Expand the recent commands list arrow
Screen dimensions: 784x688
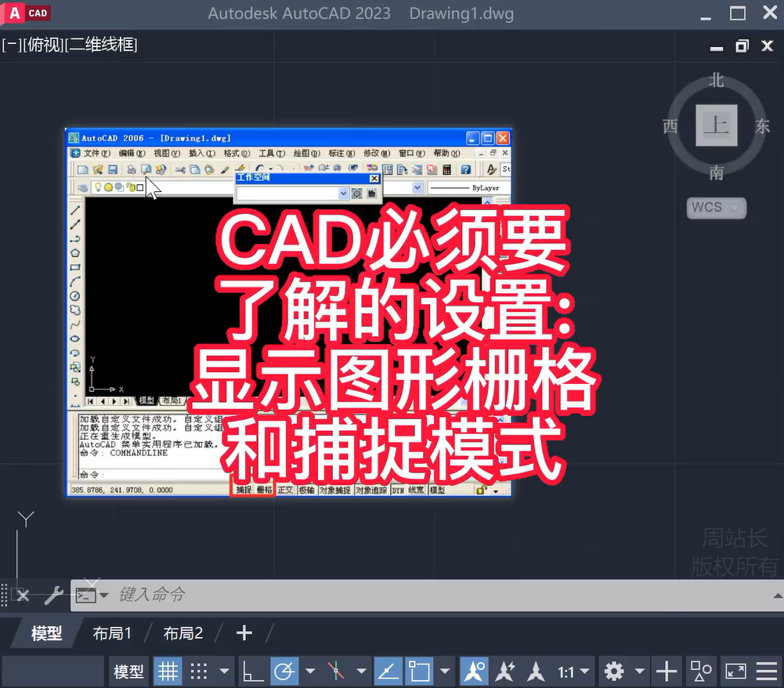(103, 596)
